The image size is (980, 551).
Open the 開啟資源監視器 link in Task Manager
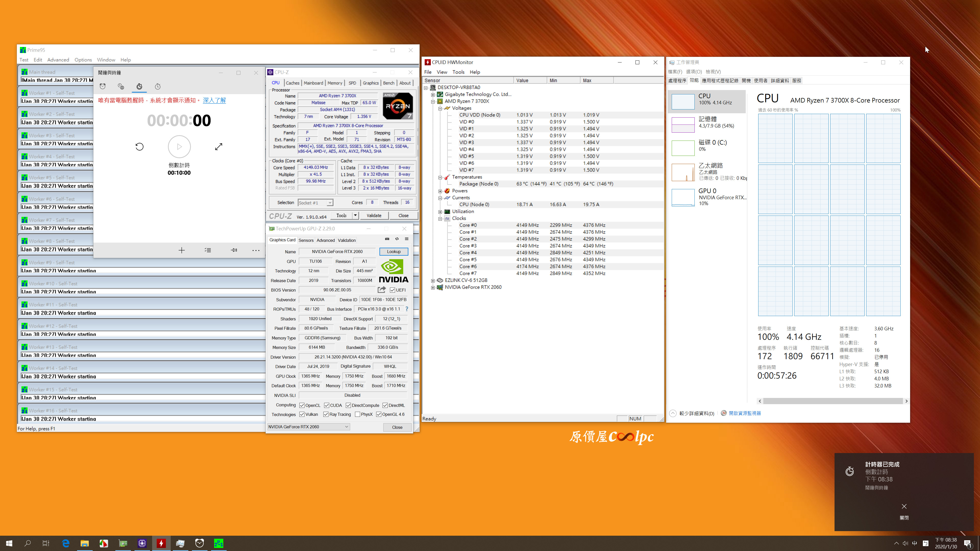point(744,413)
